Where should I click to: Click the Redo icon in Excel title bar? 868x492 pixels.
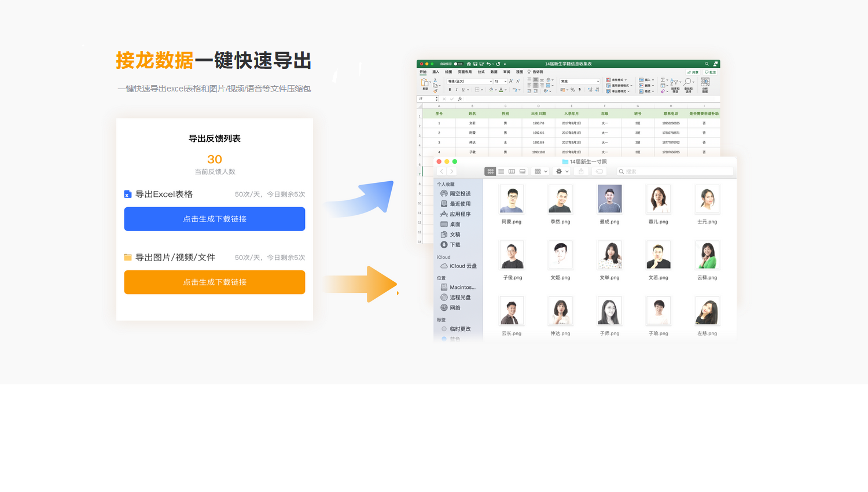498,64
